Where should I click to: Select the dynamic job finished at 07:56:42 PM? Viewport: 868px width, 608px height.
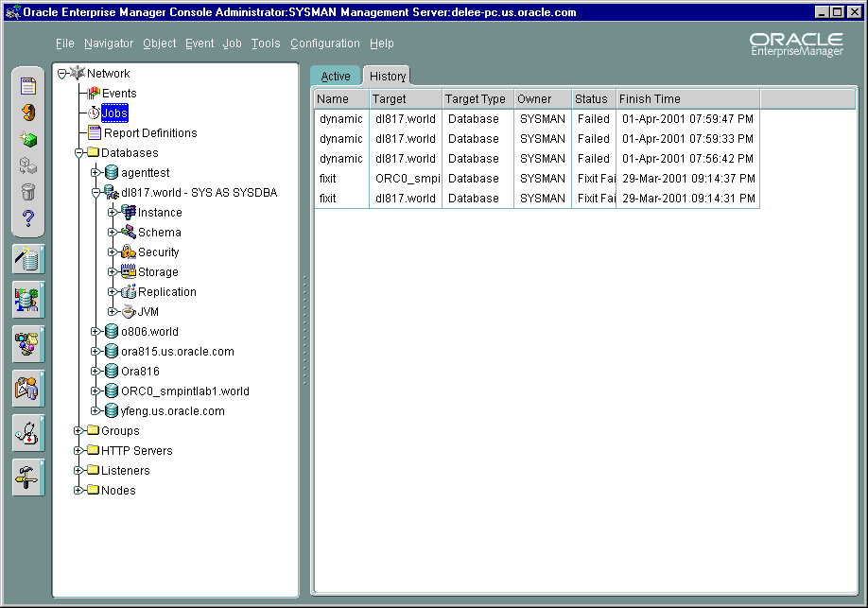(537, 158)
